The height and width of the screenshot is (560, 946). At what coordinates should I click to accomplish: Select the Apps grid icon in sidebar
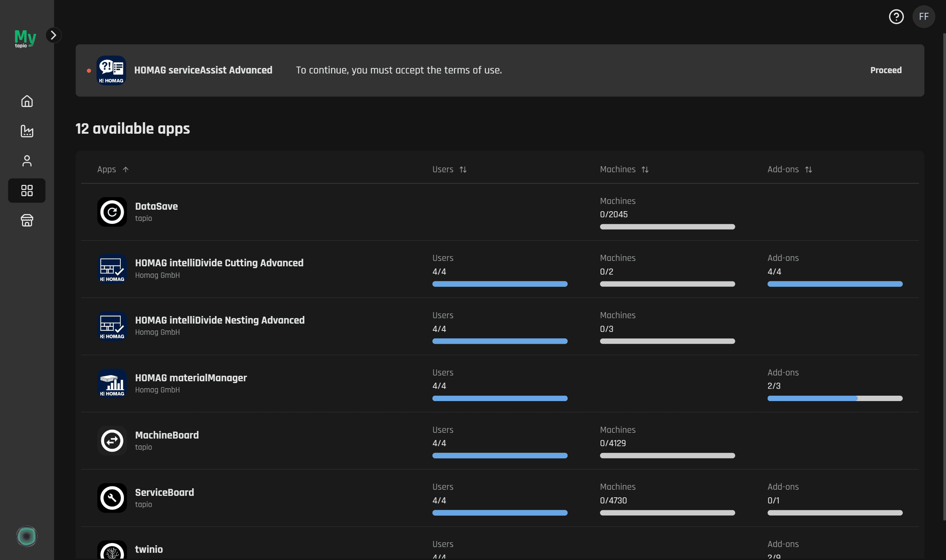(x=27, y=191)
